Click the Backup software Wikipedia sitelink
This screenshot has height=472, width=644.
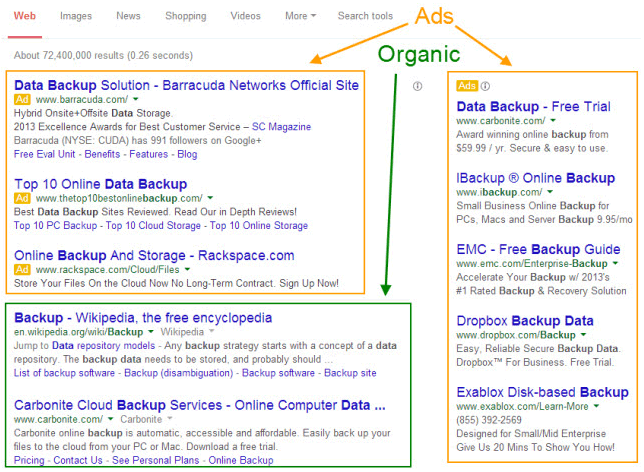(278, 373)
